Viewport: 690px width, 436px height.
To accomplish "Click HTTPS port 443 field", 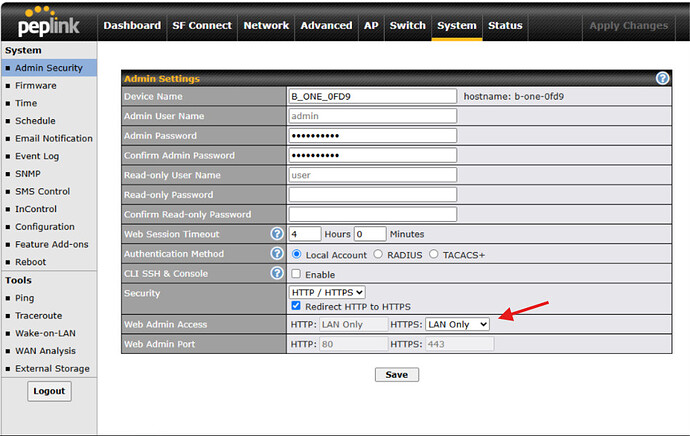I will click(x=459, y=344).
